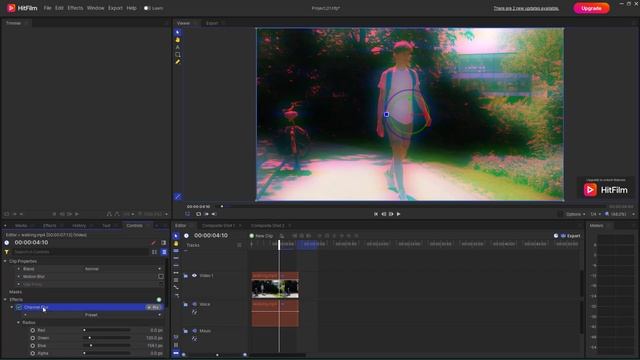Image resolution: width=640 pixels, height=360 pixels.
Task: Toggle the Learn switch in menu bar
Action: point(146,8)
